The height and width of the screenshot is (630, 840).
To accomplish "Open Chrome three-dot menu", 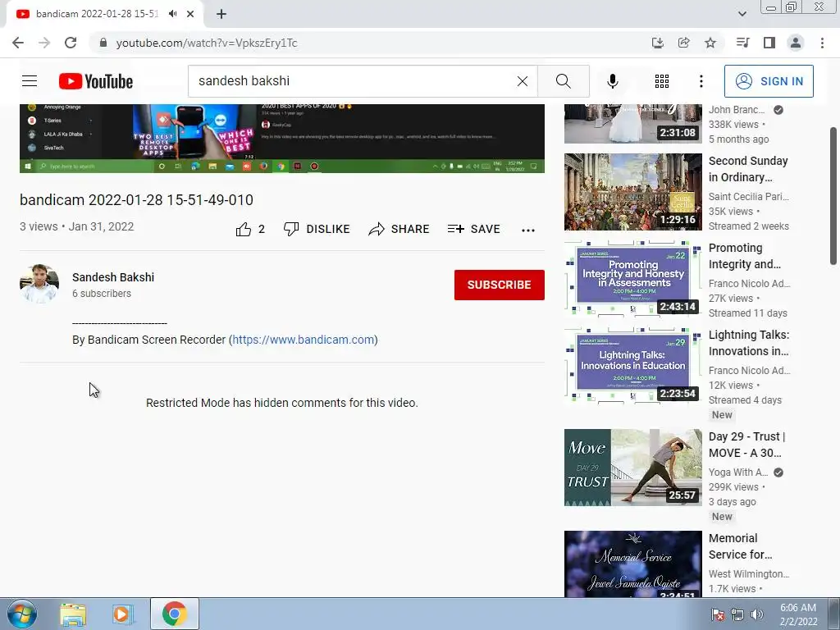I will click(822, 43).
